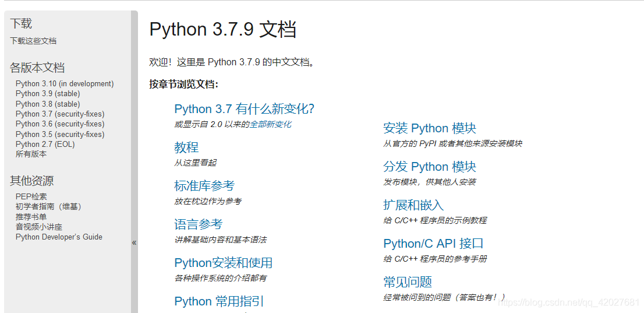Click 发布模块，供其他人安装 text

click(x=430, y=182)
